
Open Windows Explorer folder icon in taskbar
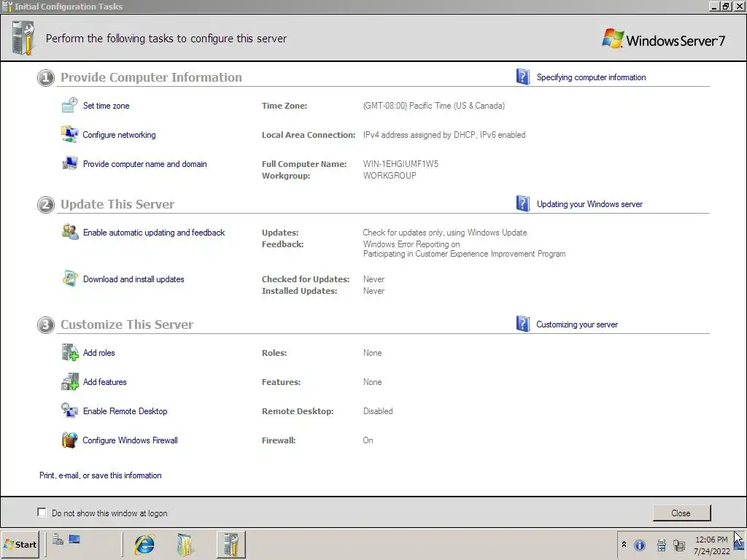tap(185, 544)
